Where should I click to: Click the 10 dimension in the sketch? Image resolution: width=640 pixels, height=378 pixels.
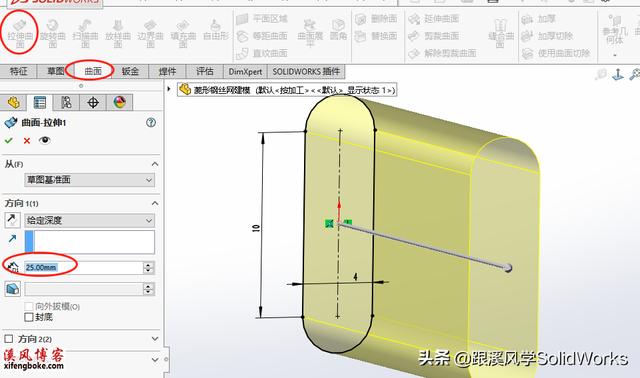click(x=256, y=228)
